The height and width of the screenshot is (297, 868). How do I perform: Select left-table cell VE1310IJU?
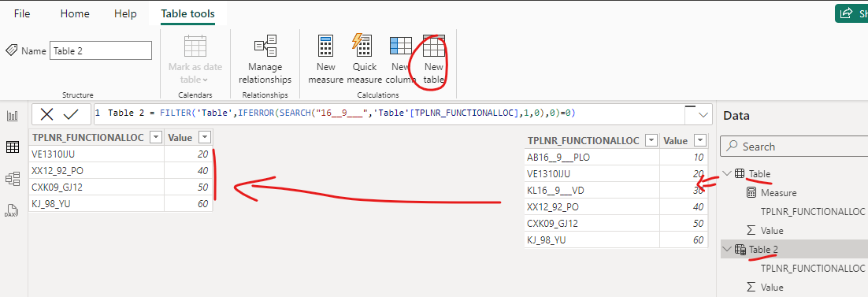coord(96,154)
